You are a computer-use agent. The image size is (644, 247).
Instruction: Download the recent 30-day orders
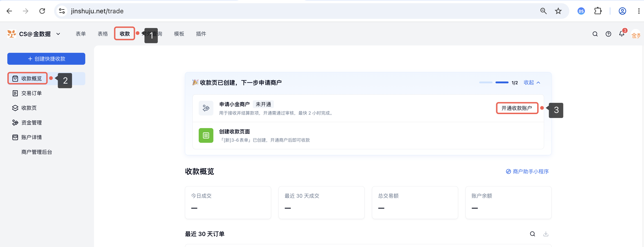click(546, 234)
